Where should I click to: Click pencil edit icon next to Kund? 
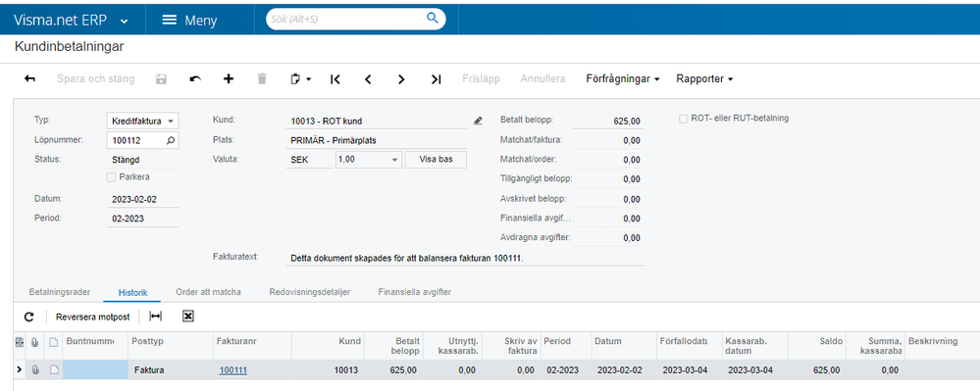[478, 121]
